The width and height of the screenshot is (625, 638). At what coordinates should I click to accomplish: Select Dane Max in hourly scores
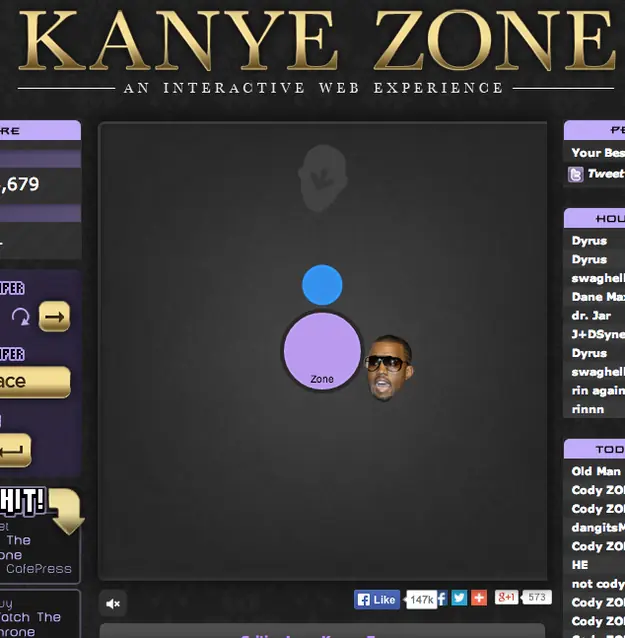coord(597,297)
